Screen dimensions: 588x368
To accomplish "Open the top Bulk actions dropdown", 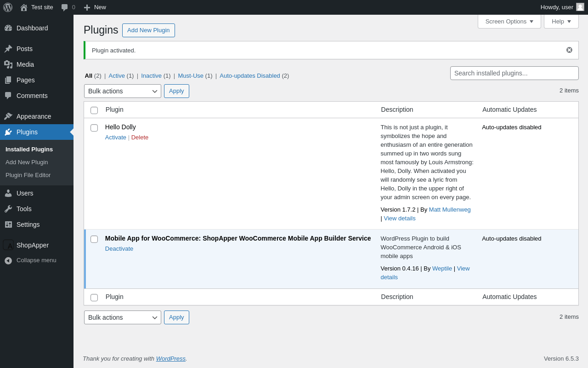I will pos(123,91).
